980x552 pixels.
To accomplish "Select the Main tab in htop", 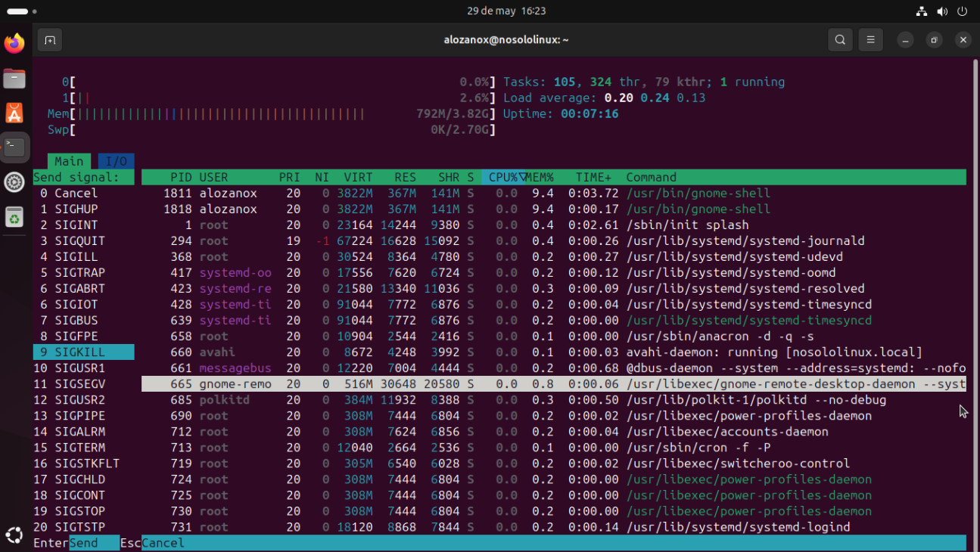I will tap(69, 161).
